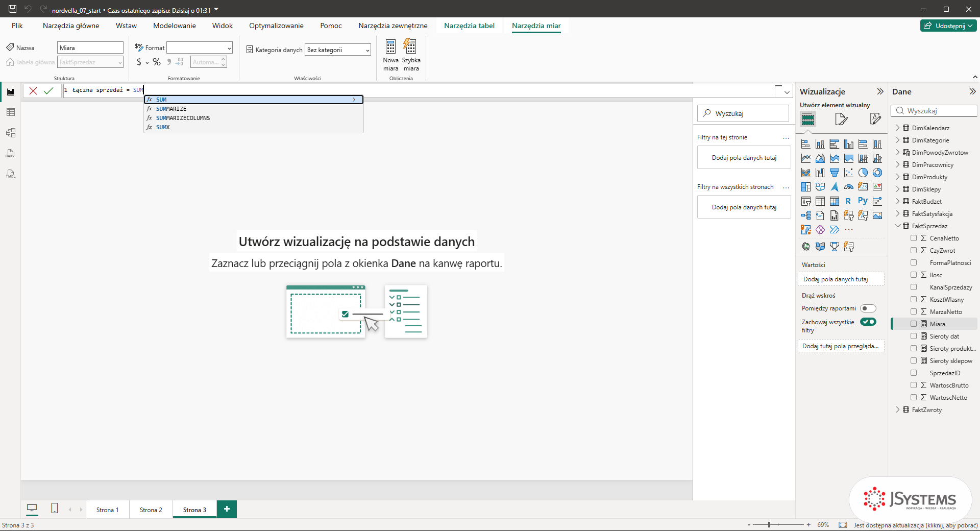Open the Modelowanie ribbon tab
Screen dimensions: 980x531
[175, 26]
